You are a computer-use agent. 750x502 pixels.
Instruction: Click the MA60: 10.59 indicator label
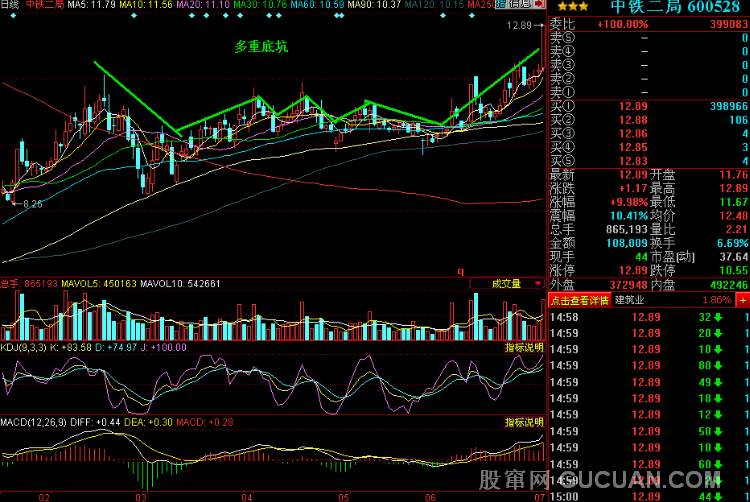[317, 5]
